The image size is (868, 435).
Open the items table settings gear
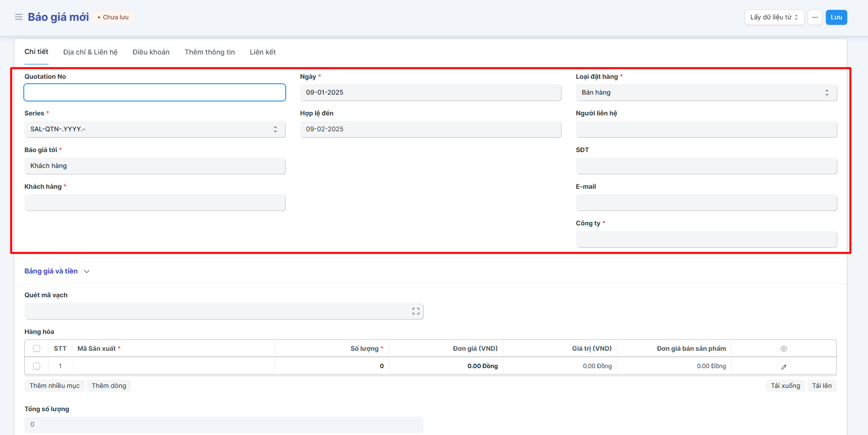pyautogui.click(x=783, y=349)
